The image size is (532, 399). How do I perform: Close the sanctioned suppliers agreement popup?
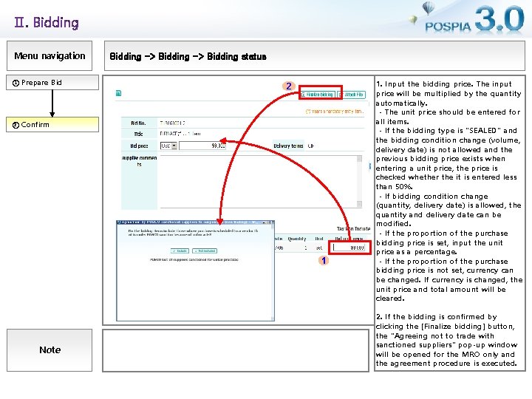272,222
